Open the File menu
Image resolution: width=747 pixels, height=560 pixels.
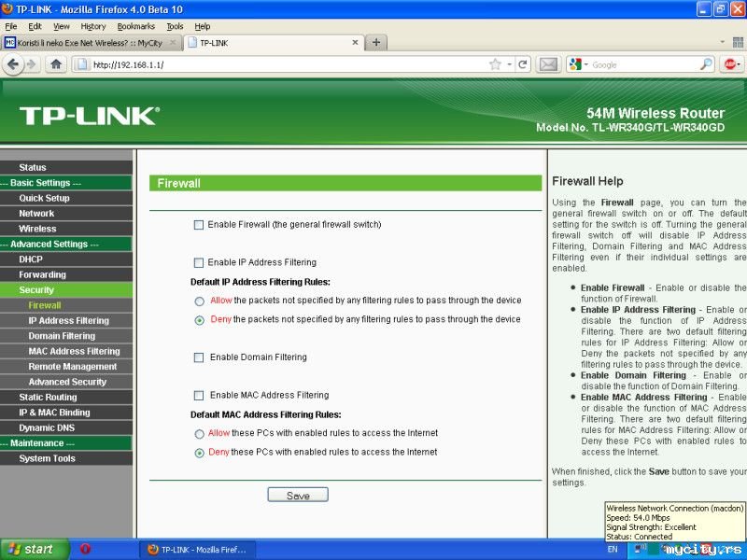click(x=11, y=26)
